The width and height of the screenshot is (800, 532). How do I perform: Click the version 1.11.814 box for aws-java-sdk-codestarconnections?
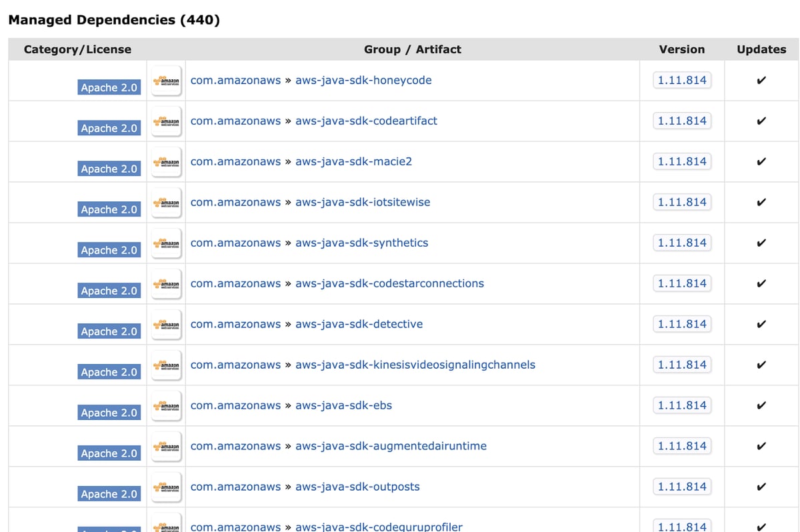[x=682, y=283]
